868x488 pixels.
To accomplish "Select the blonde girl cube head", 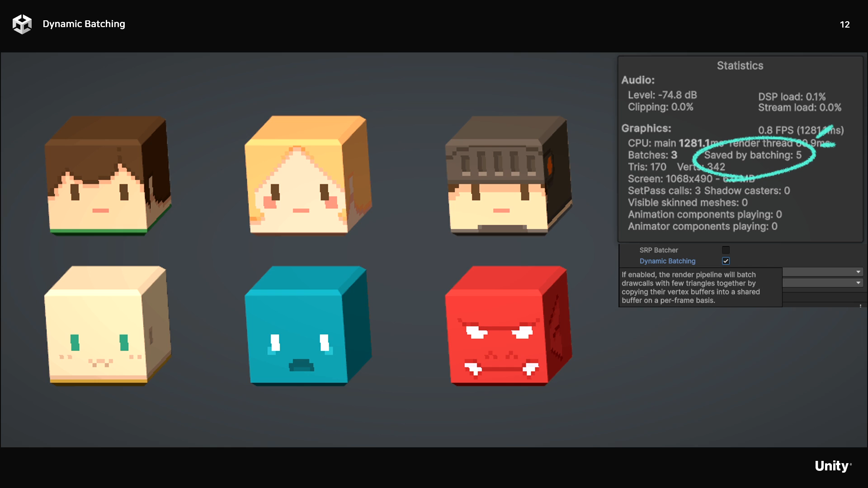I will tap(307, 176).
